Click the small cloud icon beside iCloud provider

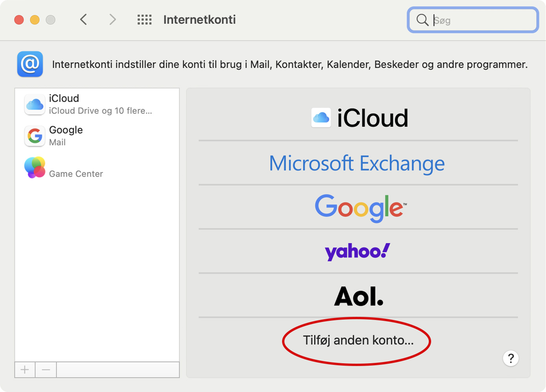pyautogui.click(x=321, y=118)
